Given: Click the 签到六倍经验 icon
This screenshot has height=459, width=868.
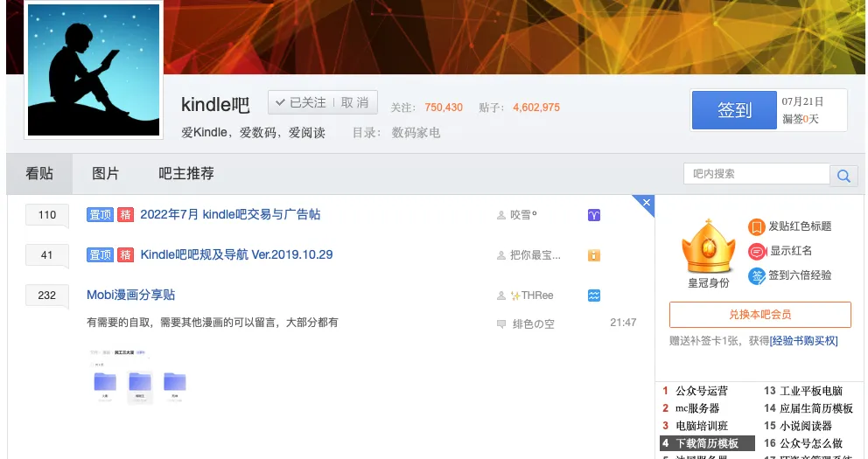Looking at the screenshot, I should [x=756, y=275].
